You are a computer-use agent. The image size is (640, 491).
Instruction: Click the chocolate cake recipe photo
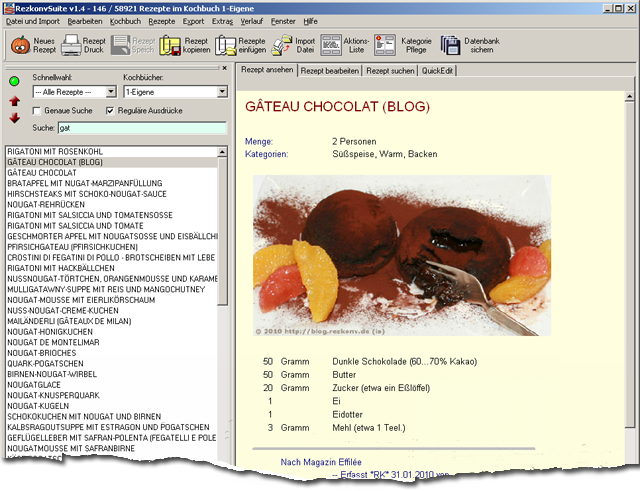click(x=402, y=255)
